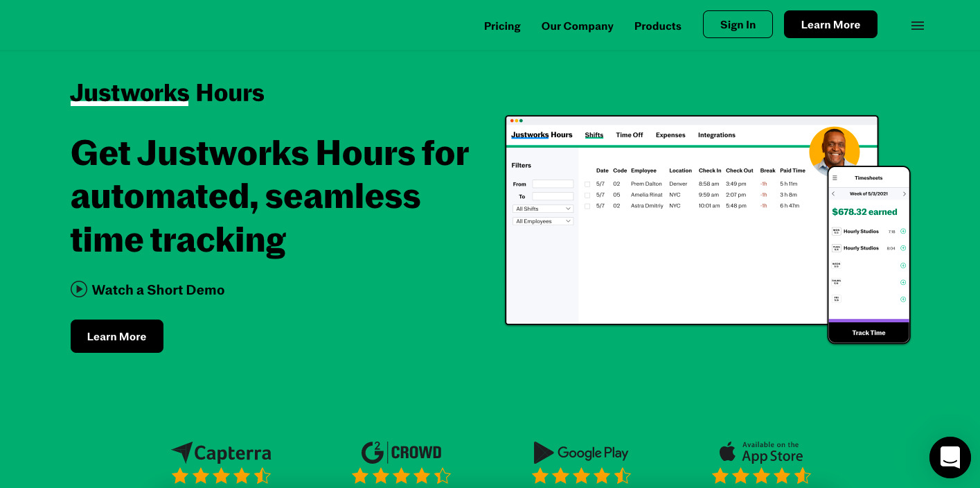This screenshot has width=980, height=488.
Task: Click the "Check In" column header
Action: (710, 171)
